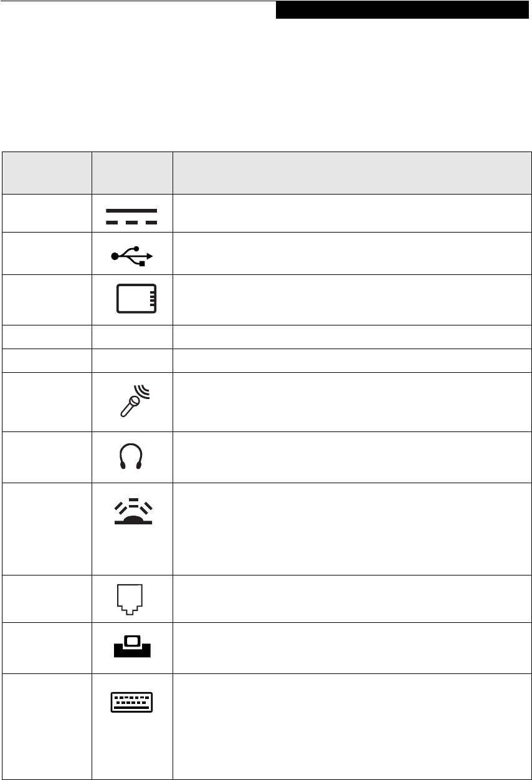
Task: Click the leftmost gray table header cell
Action: 46,173
